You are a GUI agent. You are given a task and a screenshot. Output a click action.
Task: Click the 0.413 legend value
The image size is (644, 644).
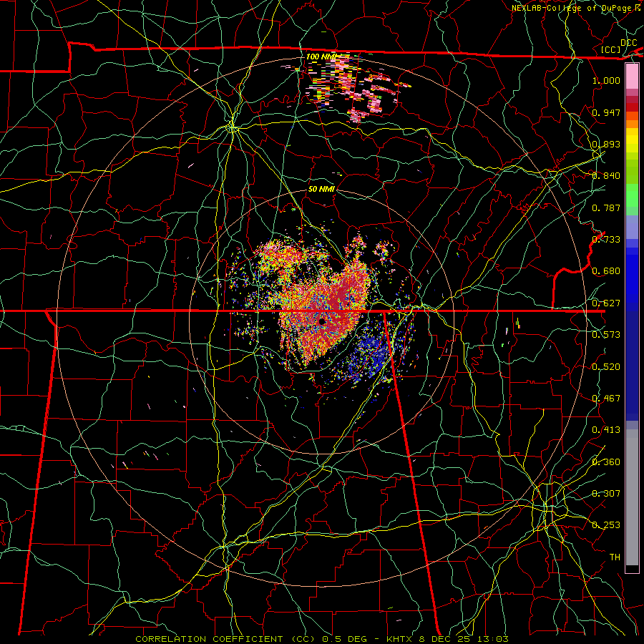click(x=606, y=430)
